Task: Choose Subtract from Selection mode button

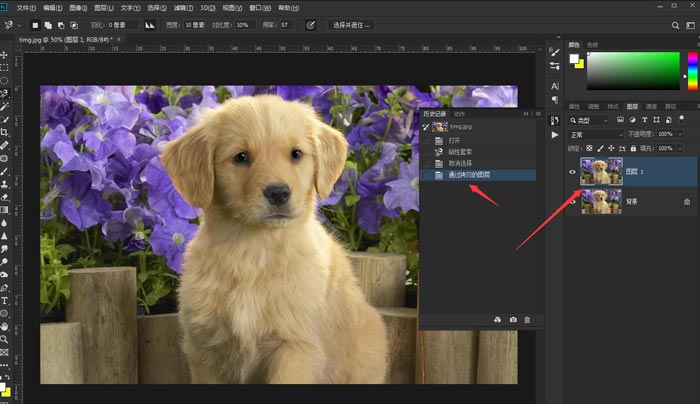Action: (61, 25)
